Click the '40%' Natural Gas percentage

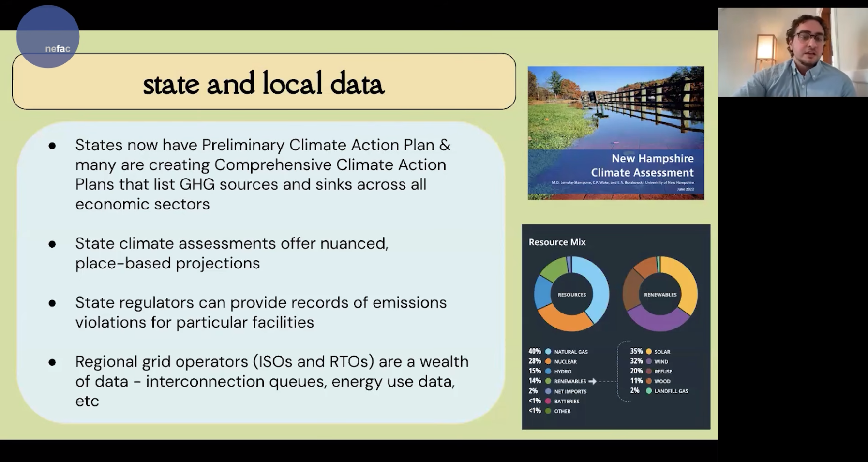tap(535, 351)
